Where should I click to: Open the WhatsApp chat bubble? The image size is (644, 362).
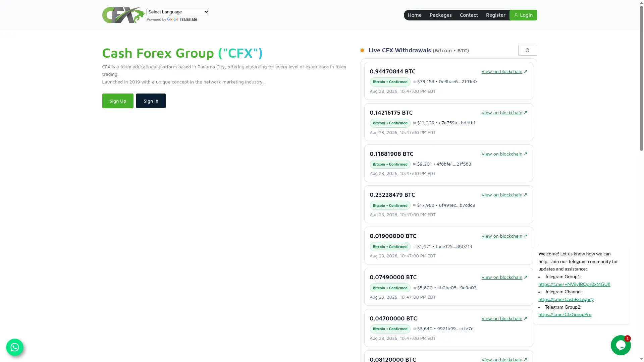pos(15,347)
